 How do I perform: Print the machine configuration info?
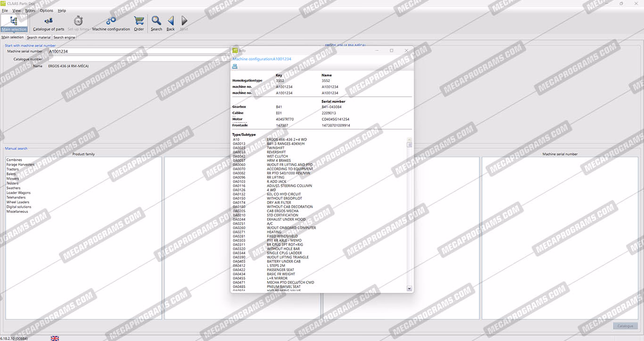click(235, 67)
